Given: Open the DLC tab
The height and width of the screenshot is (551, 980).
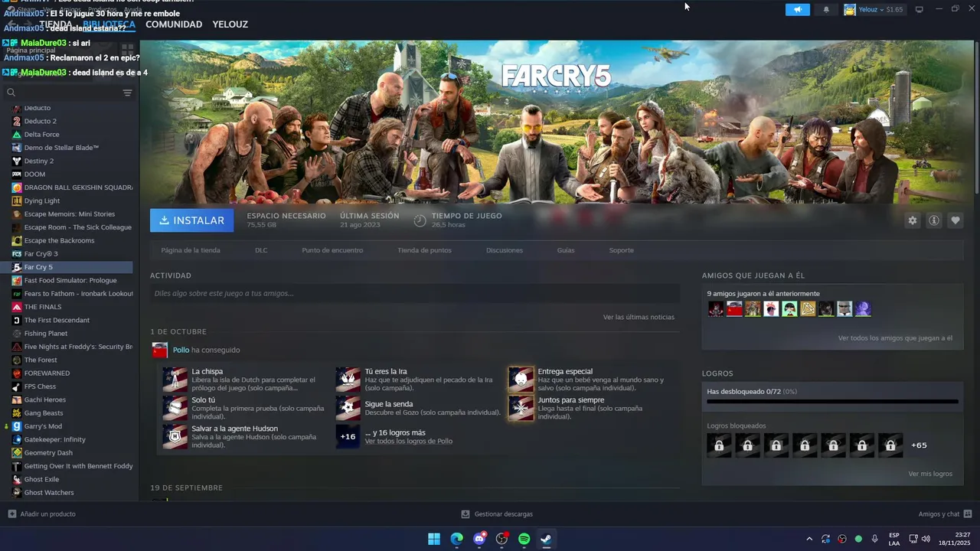Looking at the screenshot, I should [261, 250].
